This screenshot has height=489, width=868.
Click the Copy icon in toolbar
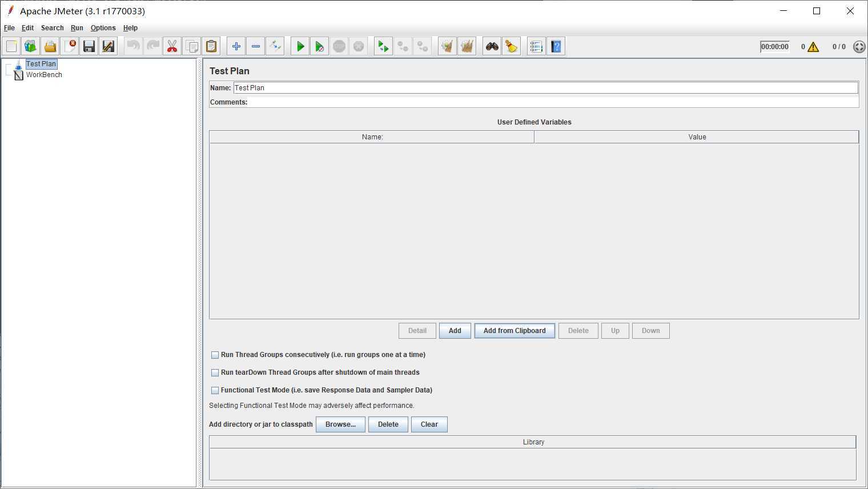192,46
